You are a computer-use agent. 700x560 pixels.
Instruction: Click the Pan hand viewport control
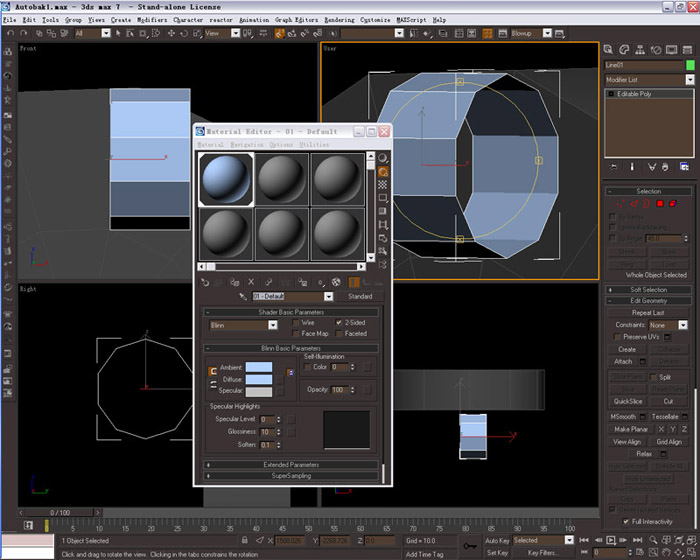click(666, 552)
